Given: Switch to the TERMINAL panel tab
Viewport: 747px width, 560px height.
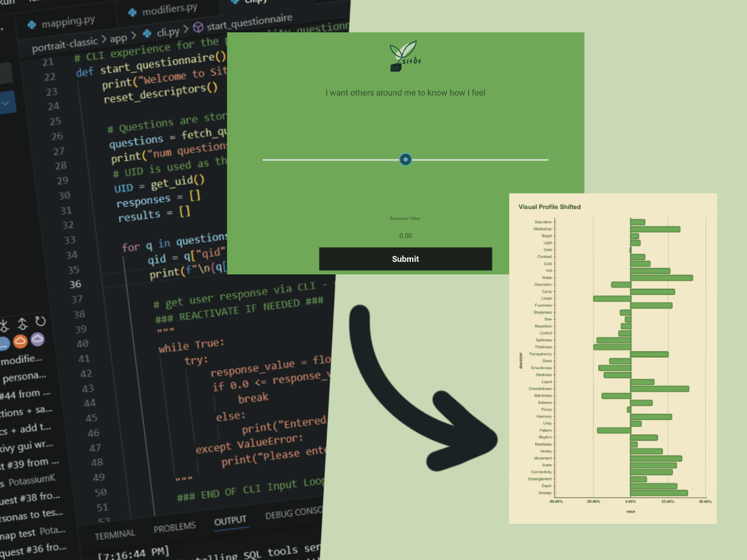Looking at the screenshot, I should click(x=115, y=534).
